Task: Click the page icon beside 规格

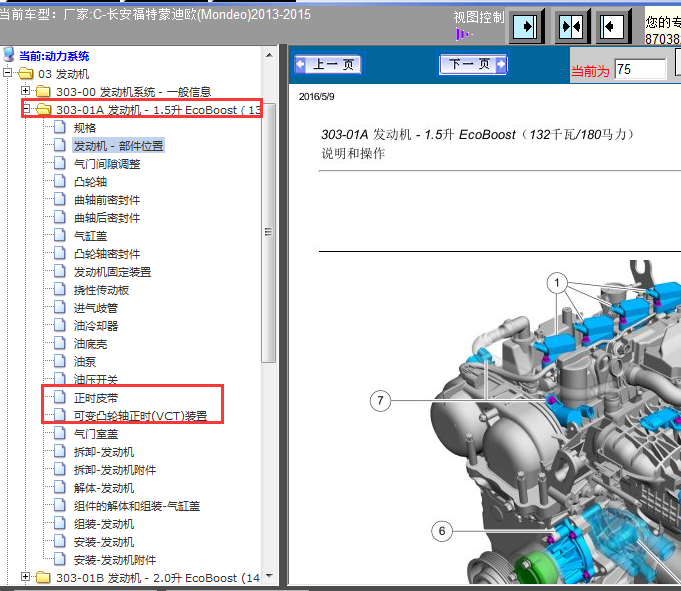Action: click(60, 127)
